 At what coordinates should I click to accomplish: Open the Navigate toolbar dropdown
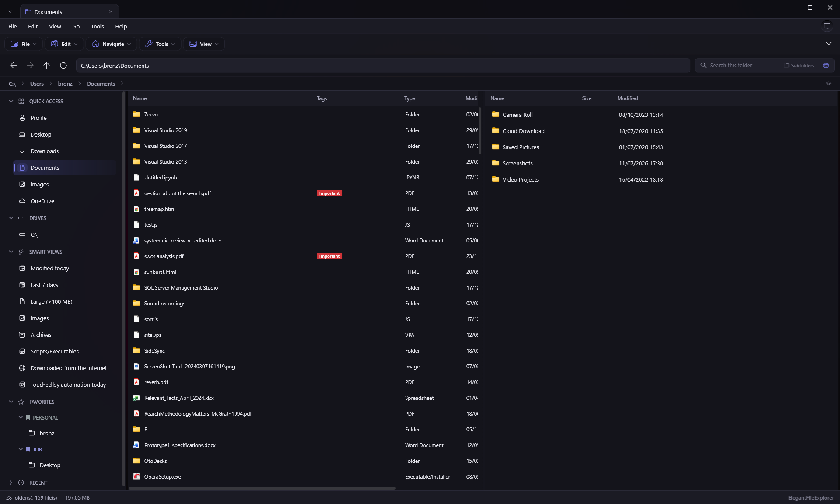point(112,44)
